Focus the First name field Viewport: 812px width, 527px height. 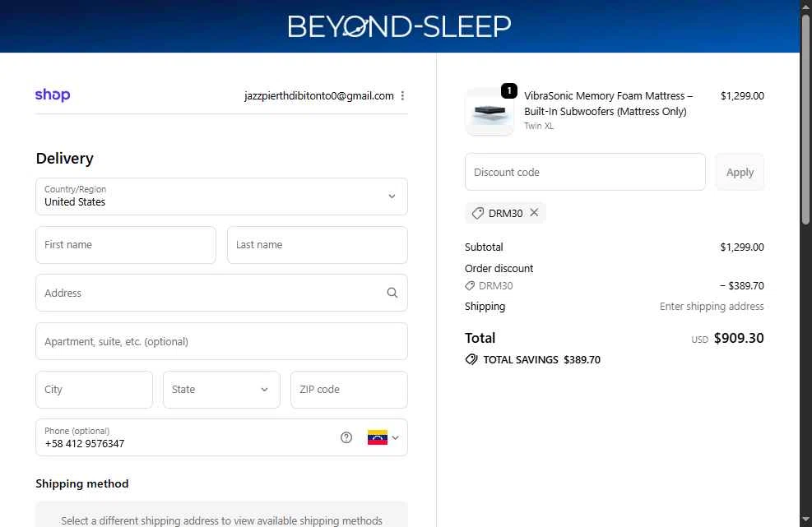tap(126, 245)
